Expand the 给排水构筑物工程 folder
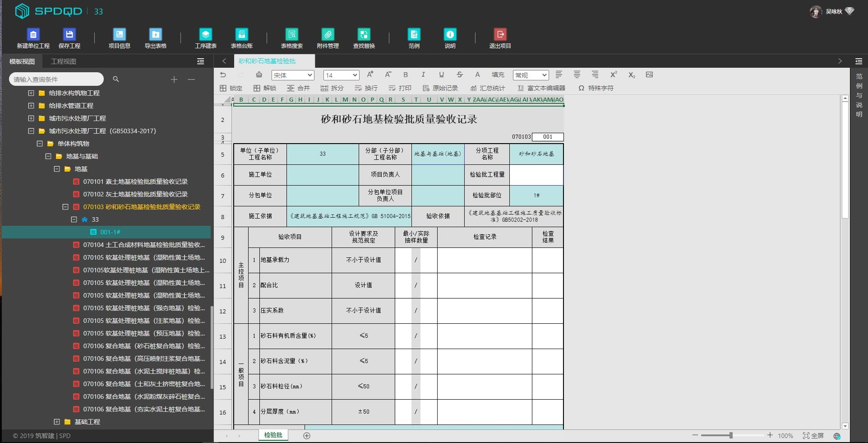Image resolution: width=868 pixels, height=443 pixels. pos(31,93)
